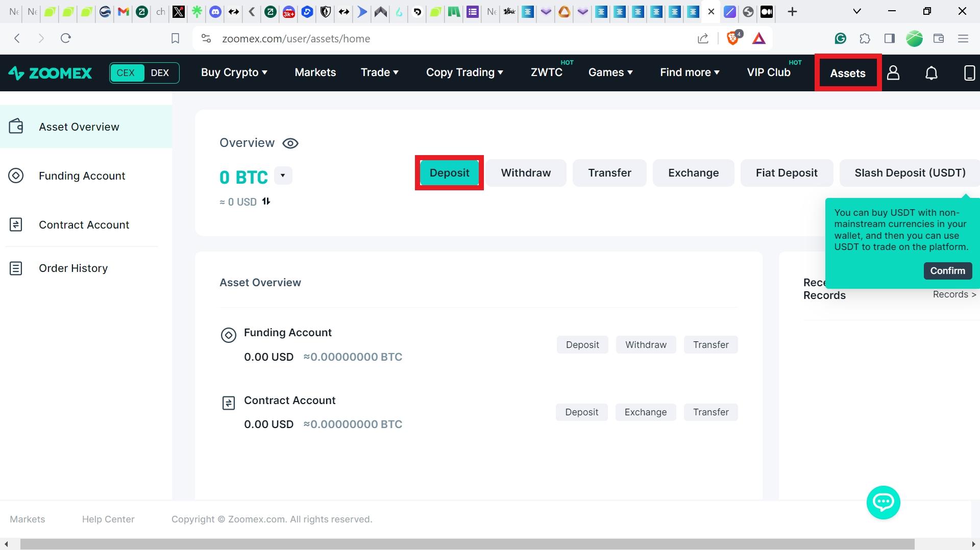This screenshot has width=980, height=550.
Task: Click the USD swap currency icon
Action: [x=266, y=202]
